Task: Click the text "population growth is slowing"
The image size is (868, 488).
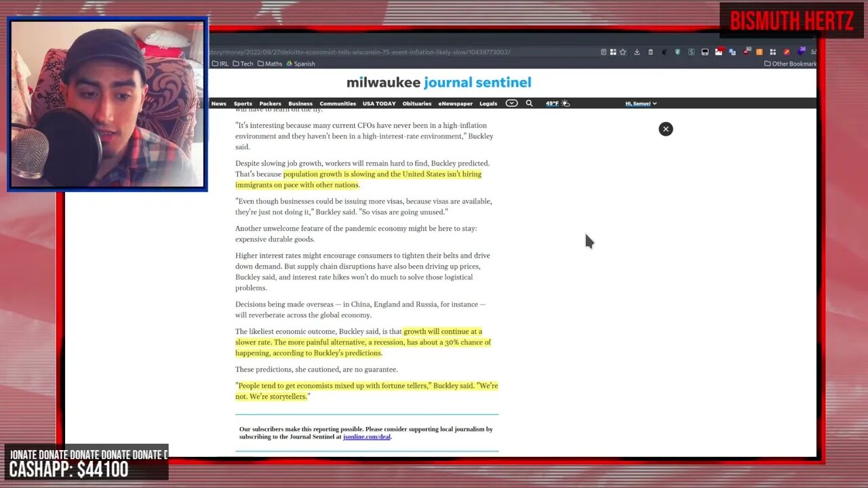Action: click(x=329, y=174)
